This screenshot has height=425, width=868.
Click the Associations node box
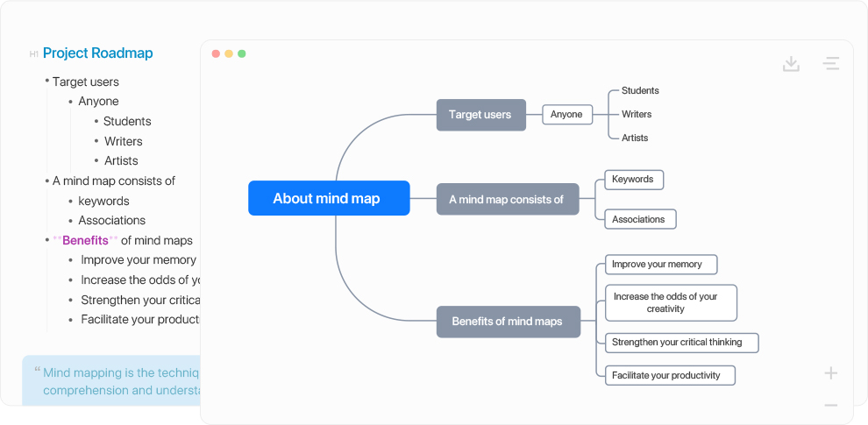[641, 219]
